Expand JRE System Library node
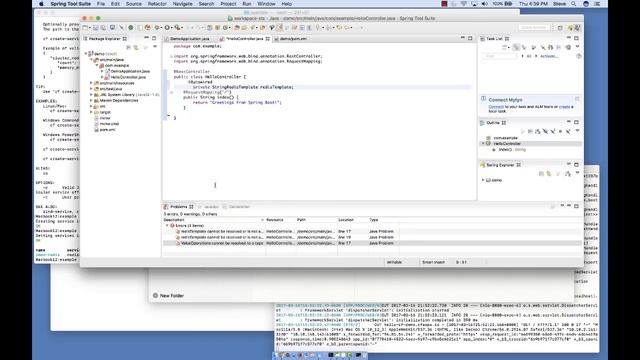Viewport: 640px width, 360px height. [x=91, y=94]
